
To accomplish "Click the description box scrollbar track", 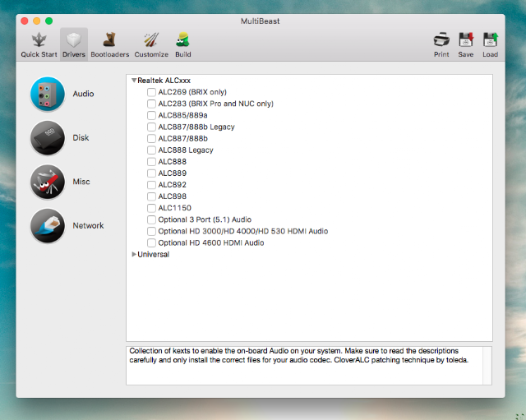I will pos(487,366).
